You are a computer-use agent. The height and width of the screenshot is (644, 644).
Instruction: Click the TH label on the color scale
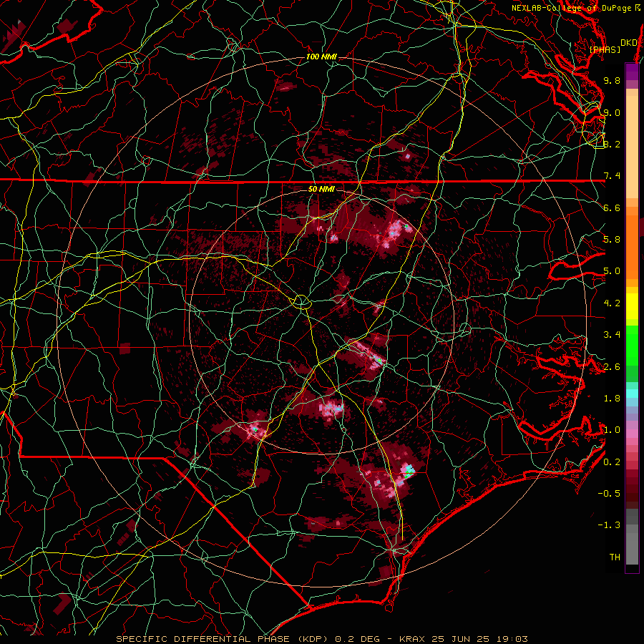[615, 557]
